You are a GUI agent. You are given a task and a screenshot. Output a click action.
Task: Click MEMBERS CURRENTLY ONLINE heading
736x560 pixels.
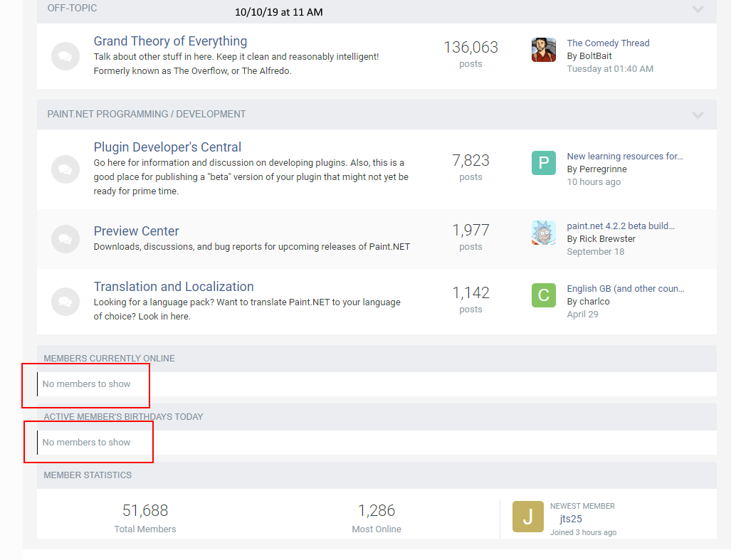(109, 359)
